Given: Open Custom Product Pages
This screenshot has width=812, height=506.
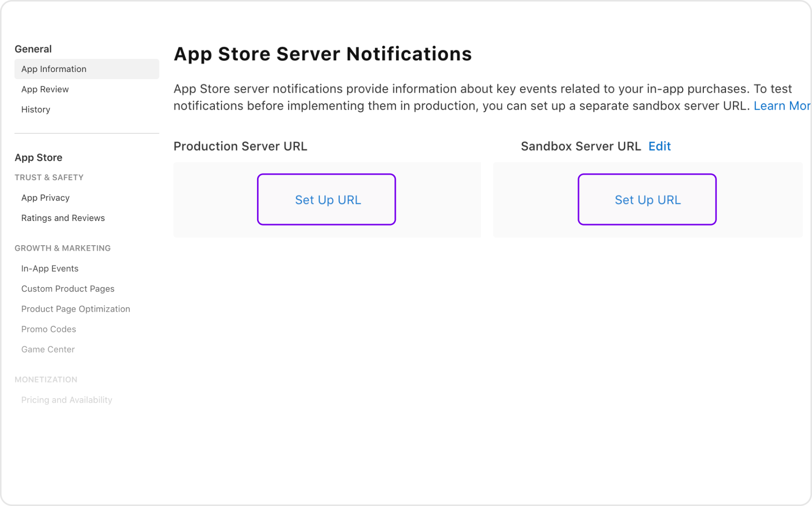Looking at the screenshot, I should [x=68, y=288].
